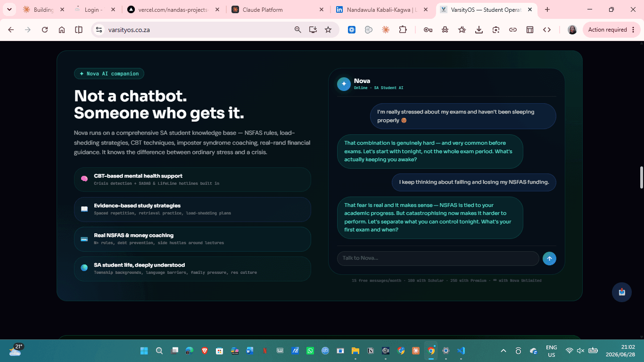Viewport: 644px width, 362px height.
Task: Open Chrome profile avatar
Action: (x=572, y=30)
